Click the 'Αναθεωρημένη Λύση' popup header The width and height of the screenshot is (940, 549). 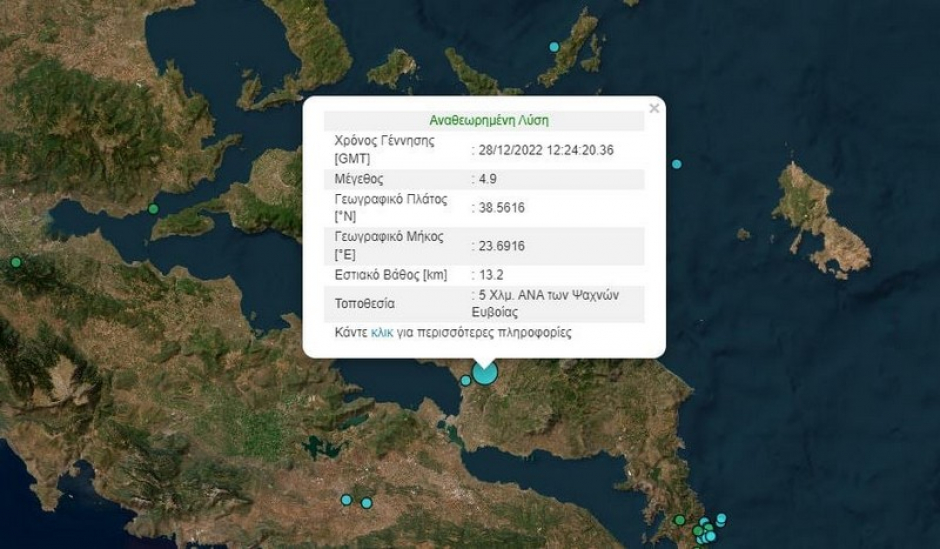pos(489,120)
